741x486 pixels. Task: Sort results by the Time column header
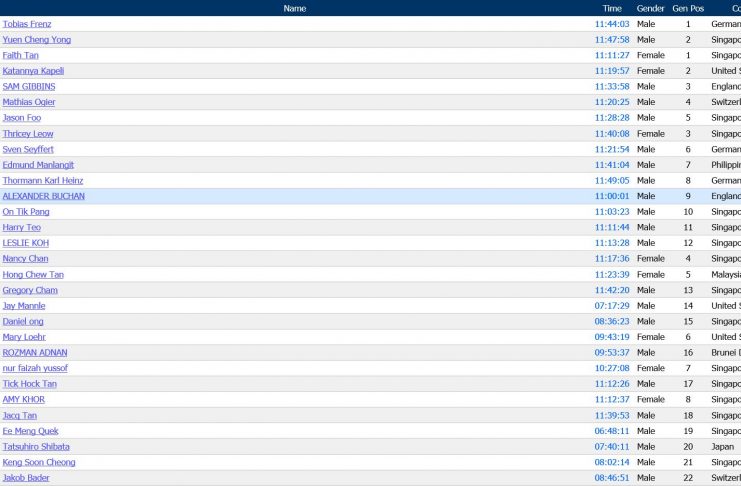point(612,8)
